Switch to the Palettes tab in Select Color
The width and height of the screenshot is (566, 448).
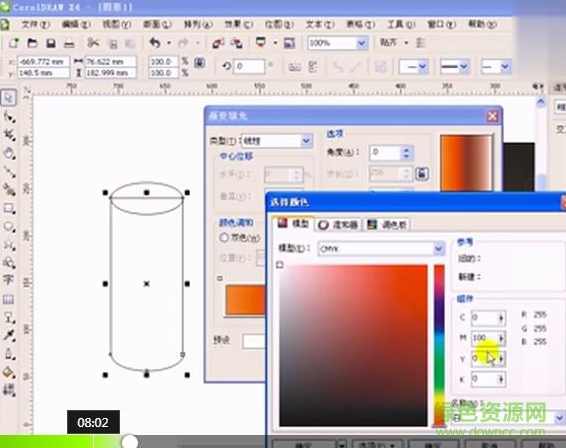[387, 225]
